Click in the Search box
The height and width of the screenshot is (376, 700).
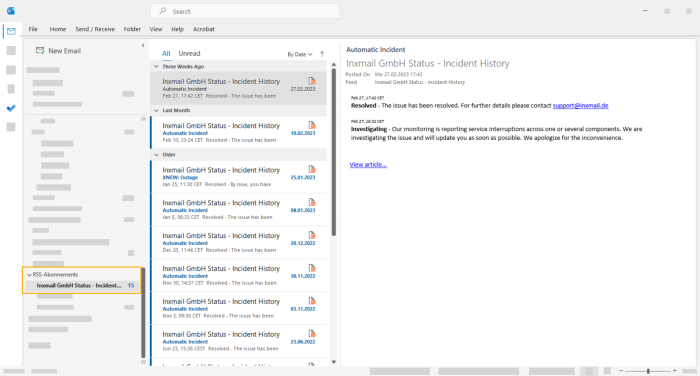[245, 11]
